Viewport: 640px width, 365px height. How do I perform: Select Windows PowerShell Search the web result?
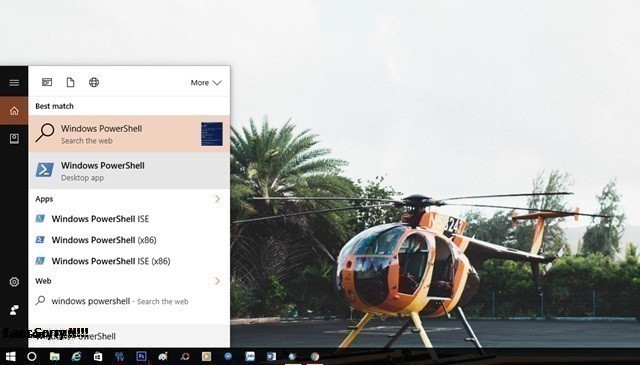click(x=129, y=134)
